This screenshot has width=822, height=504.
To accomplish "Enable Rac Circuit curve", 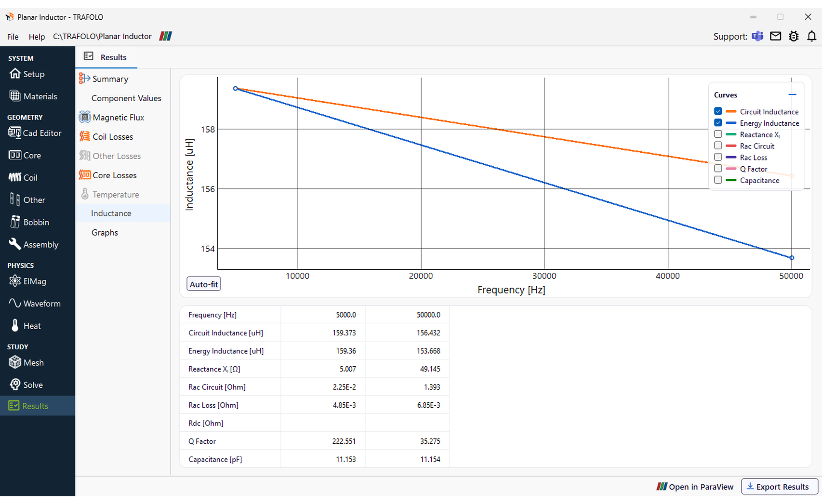I will pos(718,146).
